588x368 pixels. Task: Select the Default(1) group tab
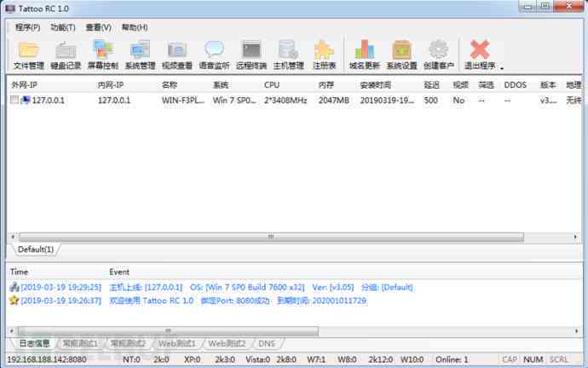36,250
